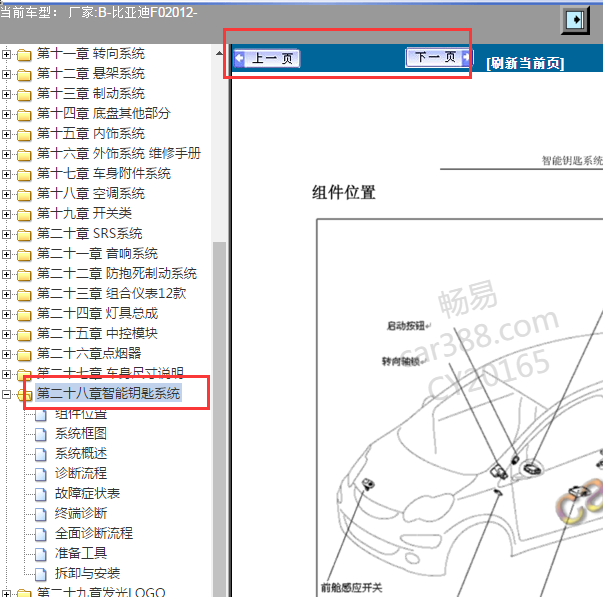Image resolution: width=603 pixels, height=597 pixels.
Task: Click document icon beside 系统框图
Action: 40,434
